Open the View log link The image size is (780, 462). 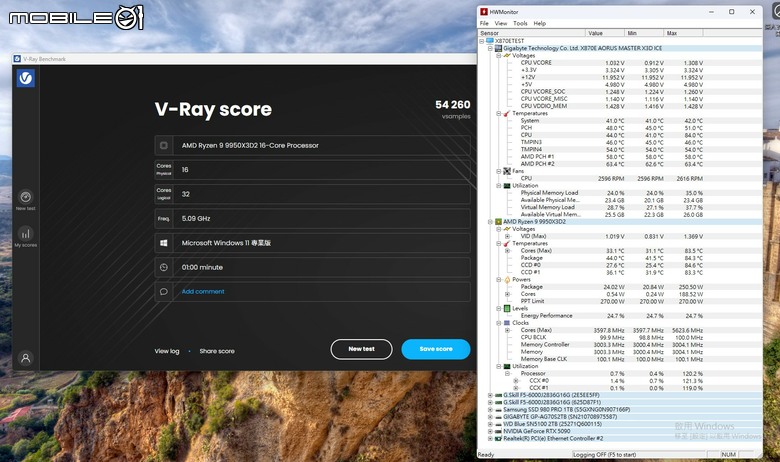point(167,351)
